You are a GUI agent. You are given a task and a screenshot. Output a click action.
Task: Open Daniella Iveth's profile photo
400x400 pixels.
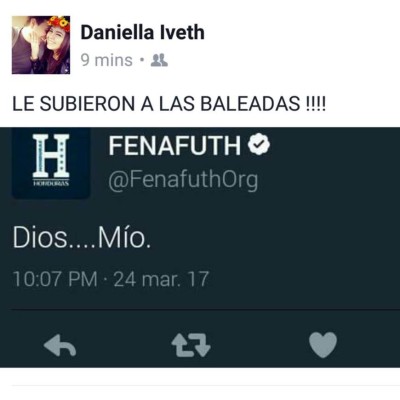tap(41, 45)
